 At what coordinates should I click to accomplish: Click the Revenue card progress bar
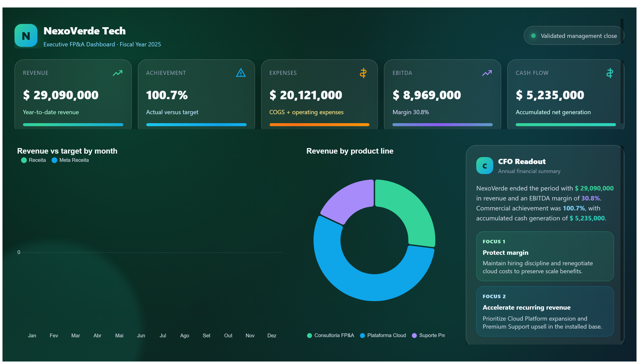point(73,124)
